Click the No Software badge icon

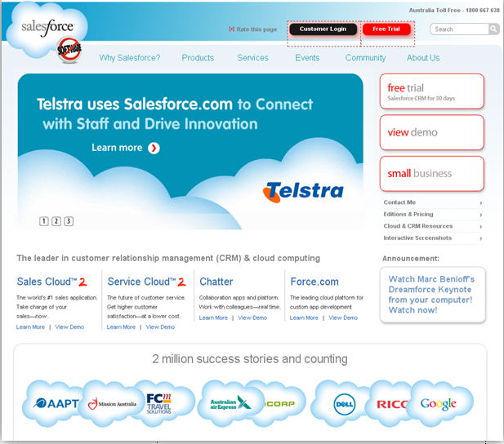tap(69, 49)
